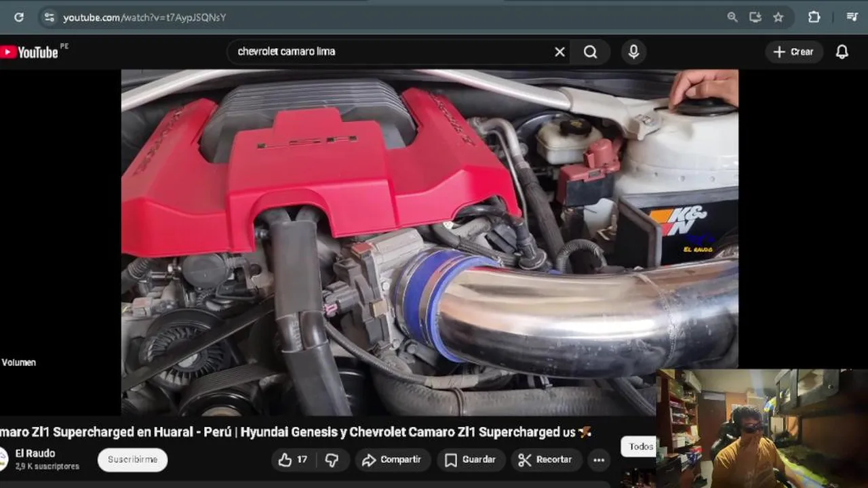Run search with the magnifying glass button
Image resolution: width=868 pixels, height=488 pixels.
coord(591,52)
